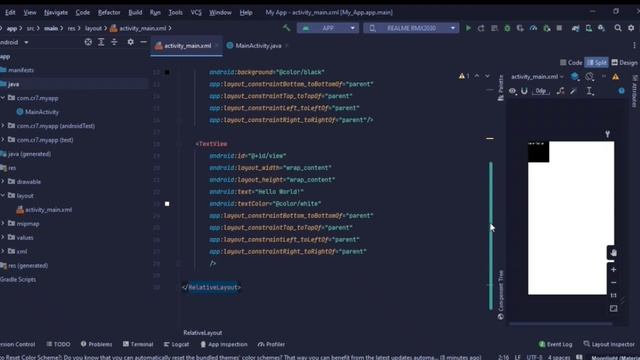The width and height of the screenshot is (640, 360).
Task: Switch editor to Design view mode
Action: 624,62
